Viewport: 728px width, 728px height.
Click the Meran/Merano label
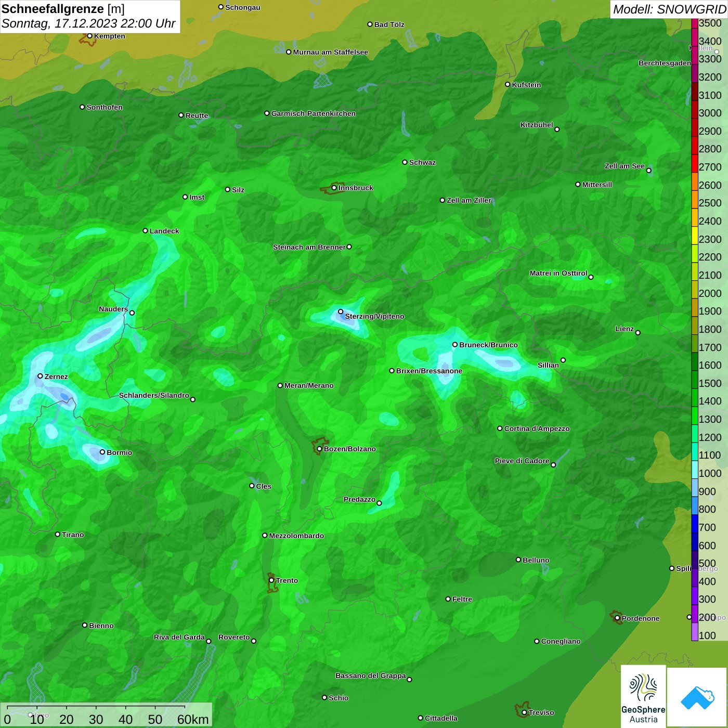[x=309, y=385]
